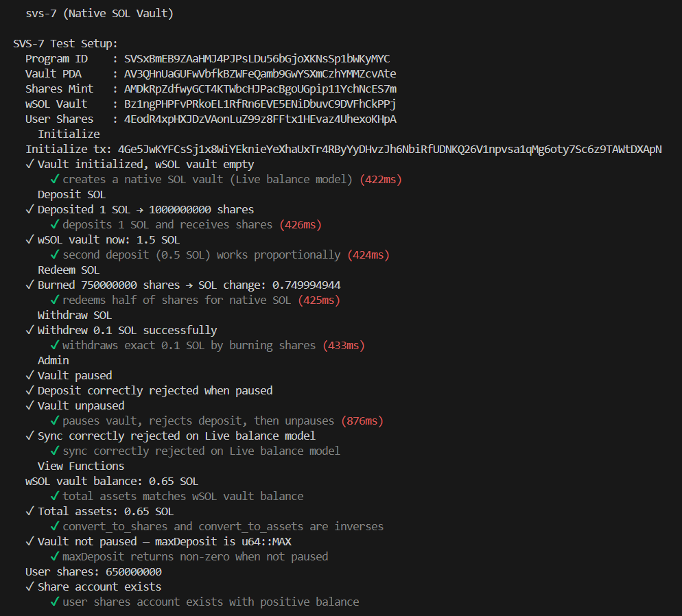
Task: Click 'User shares: 650000000' line
Action: pyautogui.click(x=93, y=571)
